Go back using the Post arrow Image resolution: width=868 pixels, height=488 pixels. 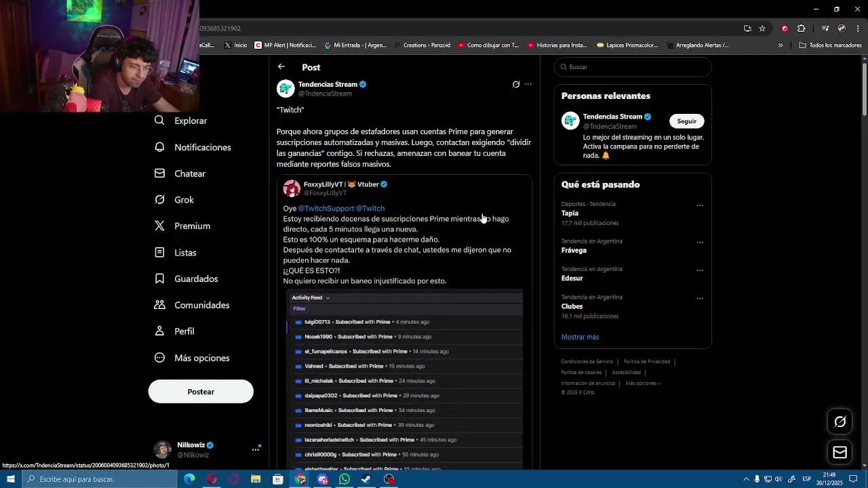pos(281,66)
